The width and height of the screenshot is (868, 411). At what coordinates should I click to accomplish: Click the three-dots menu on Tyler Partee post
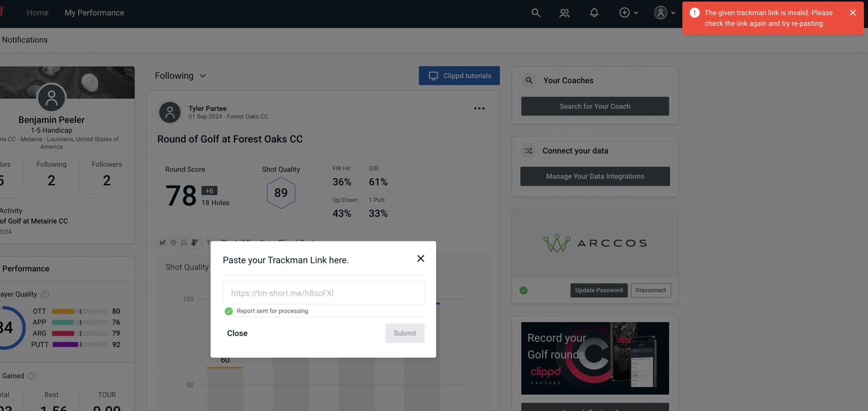point(479,109)
